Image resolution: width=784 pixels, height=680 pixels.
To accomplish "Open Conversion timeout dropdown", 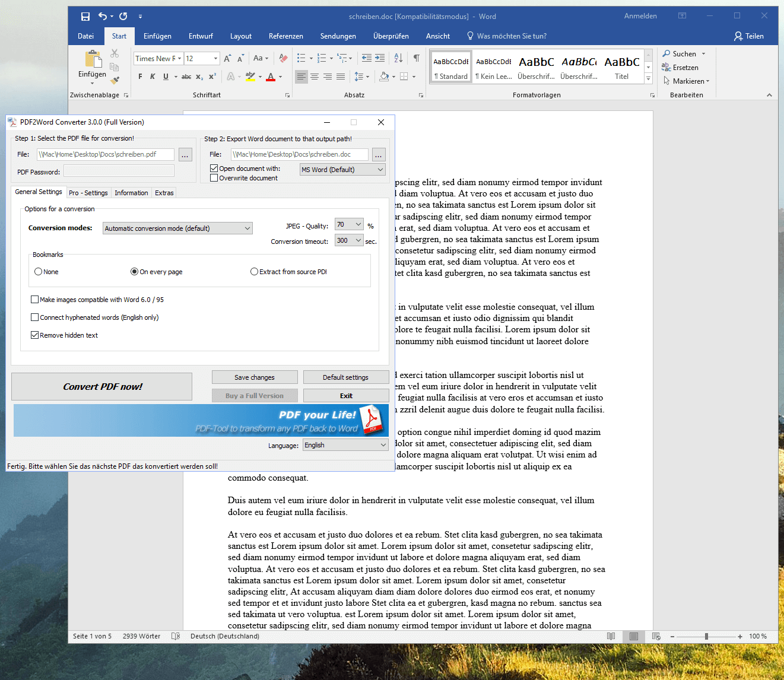I will tap(349, 240).
